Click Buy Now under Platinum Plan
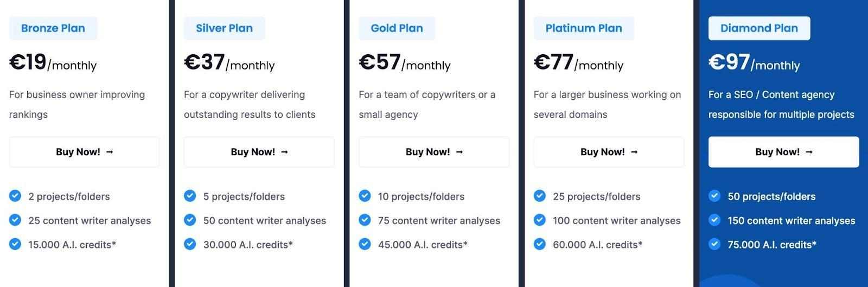The width and height of the screenshot is (868, 287). tap(609, 152)
